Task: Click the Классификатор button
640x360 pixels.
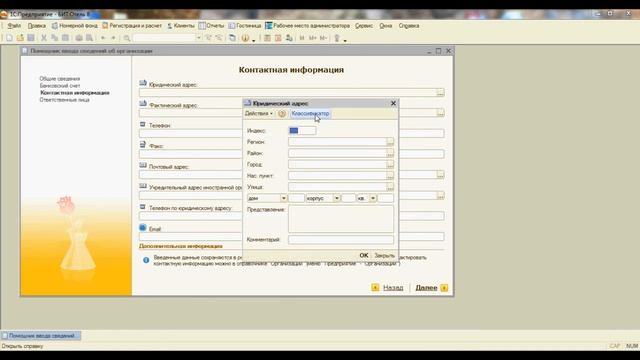Action: (310, 113)
